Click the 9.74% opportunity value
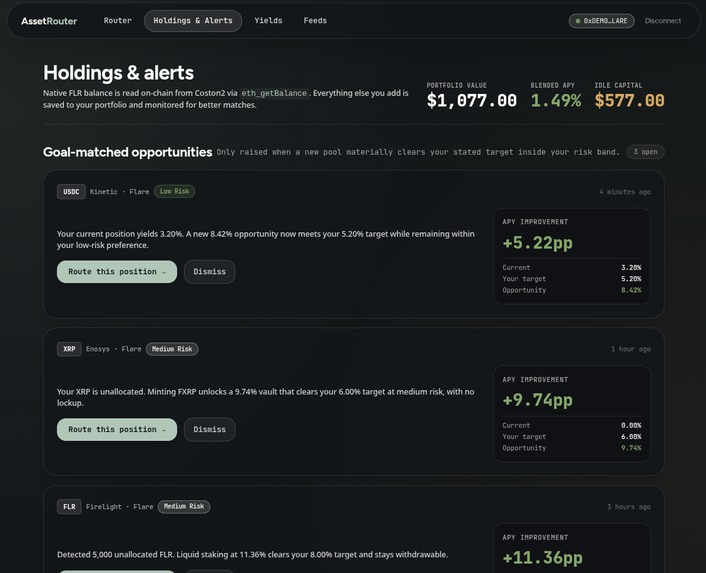The height and width of the screenshot is (573, 706). [631, 448]
